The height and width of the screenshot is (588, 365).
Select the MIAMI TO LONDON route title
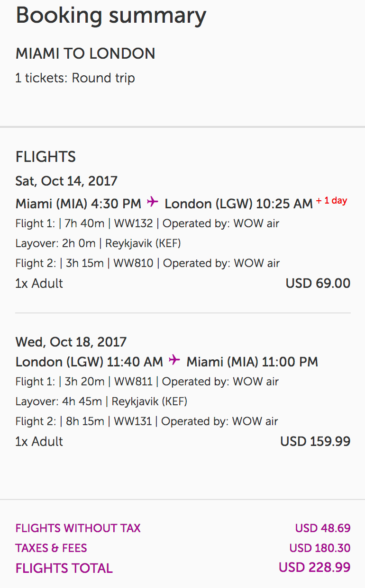pos(85,53)
